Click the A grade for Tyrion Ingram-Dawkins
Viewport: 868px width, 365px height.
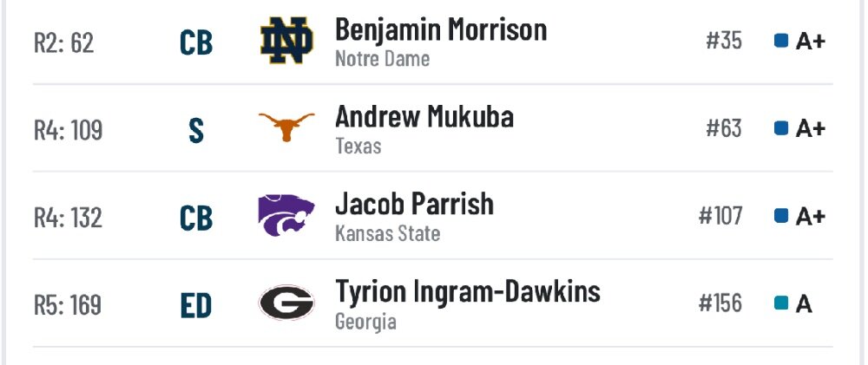804,303
